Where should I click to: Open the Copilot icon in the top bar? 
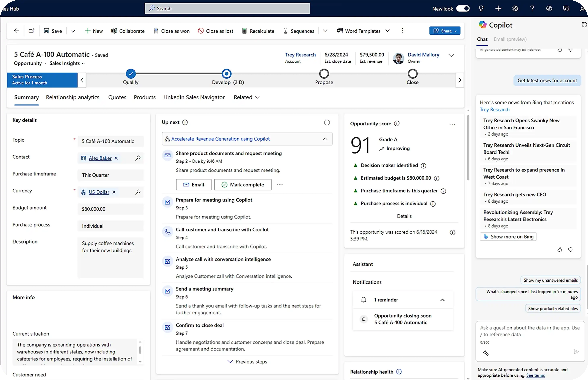(x=549, y=8)
